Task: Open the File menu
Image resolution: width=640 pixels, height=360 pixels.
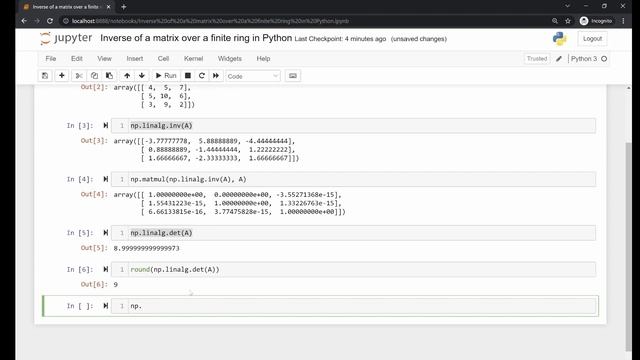Action: [x=51, y=59]
